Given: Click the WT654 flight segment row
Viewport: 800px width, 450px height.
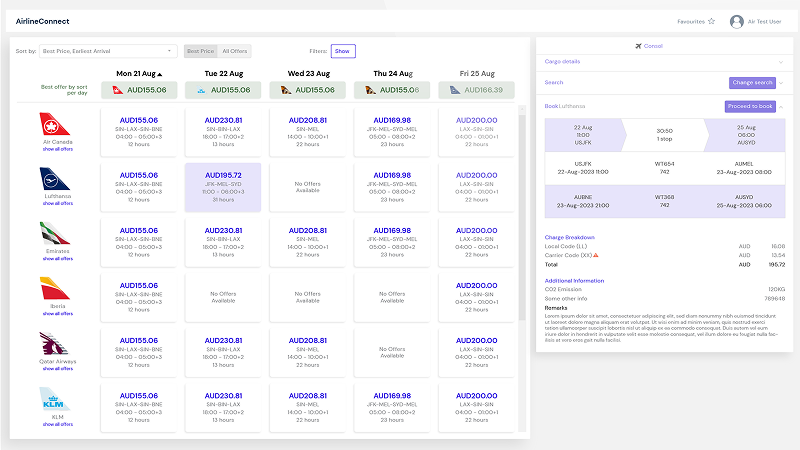Looking at the screenshot, I should coord(664,168).
